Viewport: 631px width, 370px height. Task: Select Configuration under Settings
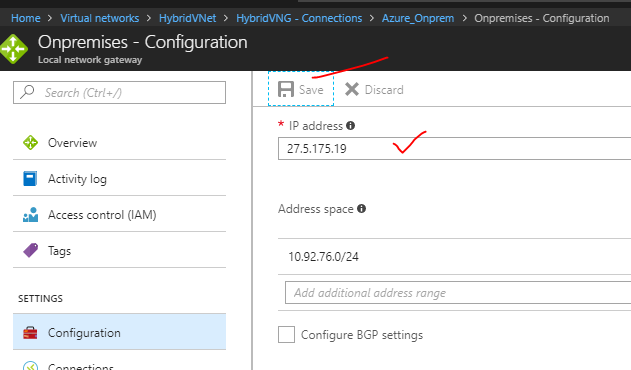pyautogui.click(x=120, y=332)
